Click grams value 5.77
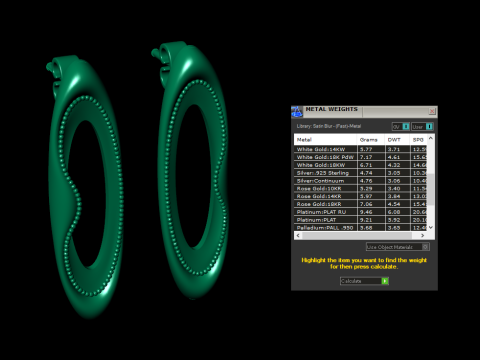This screenshot has height=360, width=480. click(x=366, y=149)
